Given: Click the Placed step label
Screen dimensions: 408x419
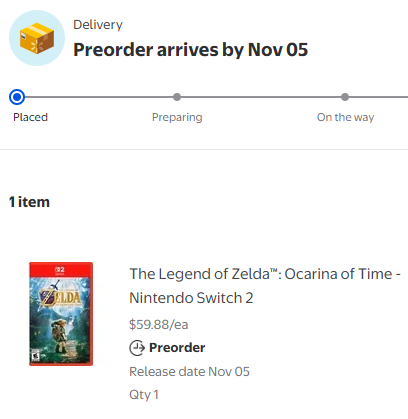Looking at the screenshot, I should [x=30, y=117].
